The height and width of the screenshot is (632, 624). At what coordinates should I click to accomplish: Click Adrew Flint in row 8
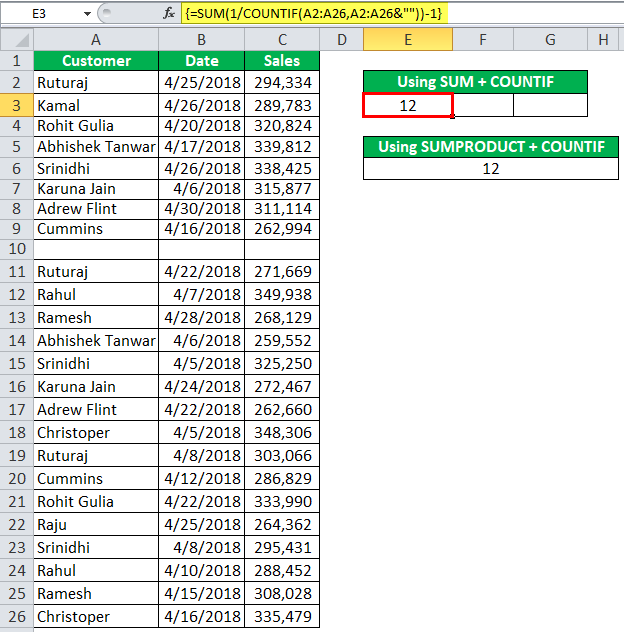[96, 209]
